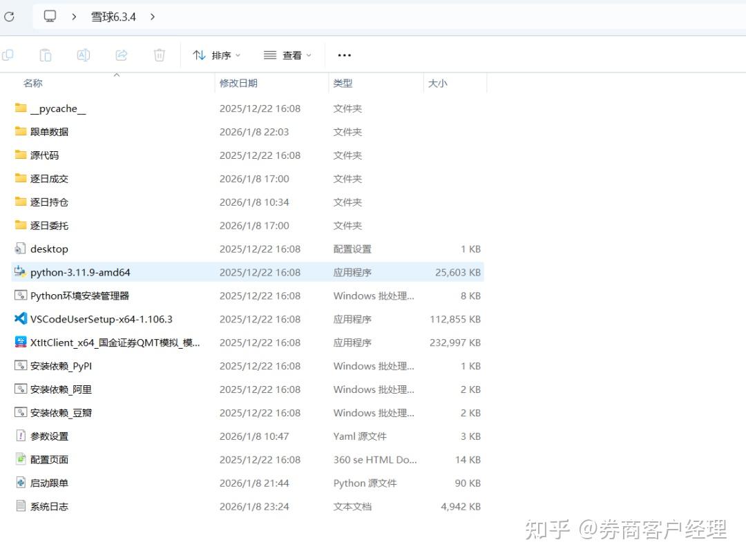Sort by the 大小 column header

(x=437, y=84)
